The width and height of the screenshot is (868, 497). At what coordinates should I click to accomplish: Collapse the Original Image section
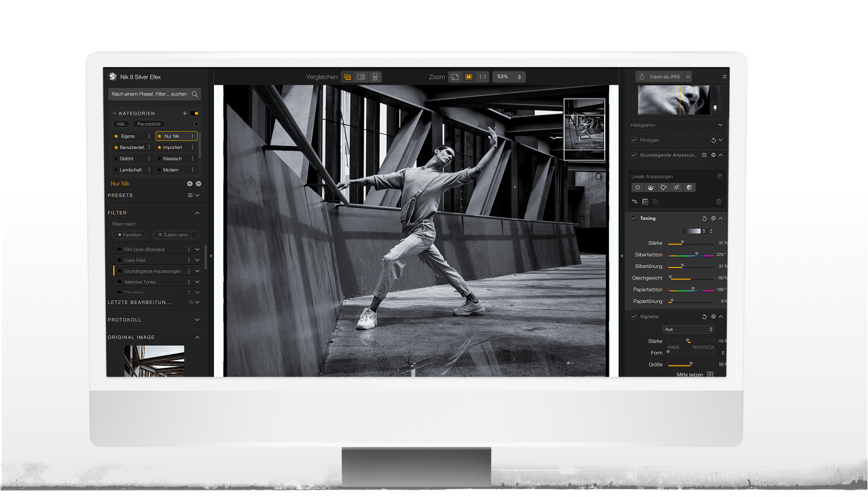tap(197, 337)
